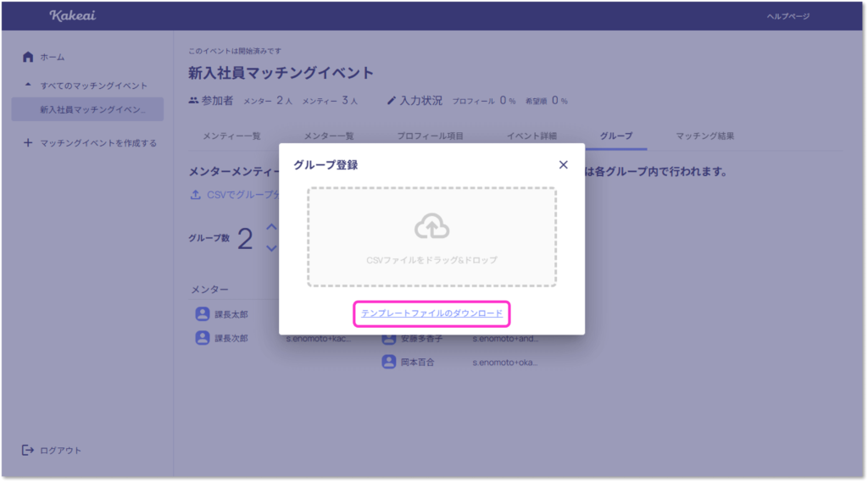Switch to the メンティー一覧 tab

pos(231,136)
